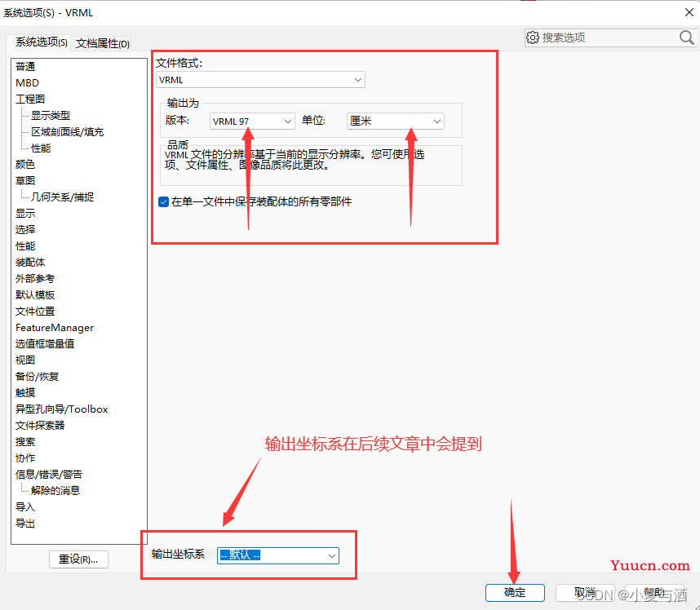Open the 输出坐标系 默认 dropdown
The width and height of the screenshot is (700, 610).
coord(278,555)
